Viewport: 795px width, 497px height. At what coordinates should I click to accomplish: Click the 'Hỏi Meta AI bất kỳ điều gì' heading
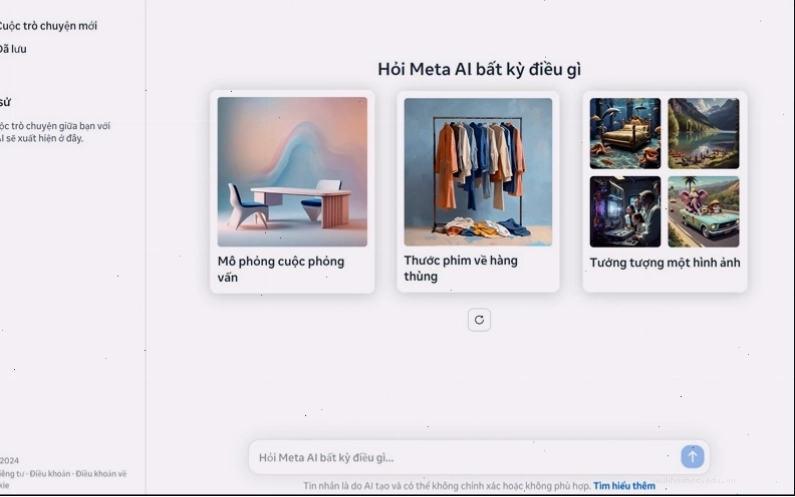point(479,69)
